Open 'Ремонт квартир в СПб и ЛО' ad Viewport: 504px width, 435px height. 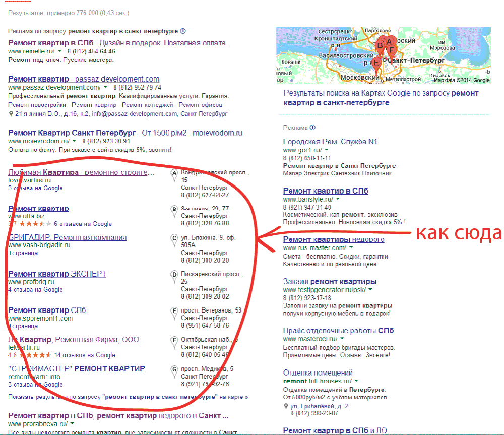(x=335, y=430)
